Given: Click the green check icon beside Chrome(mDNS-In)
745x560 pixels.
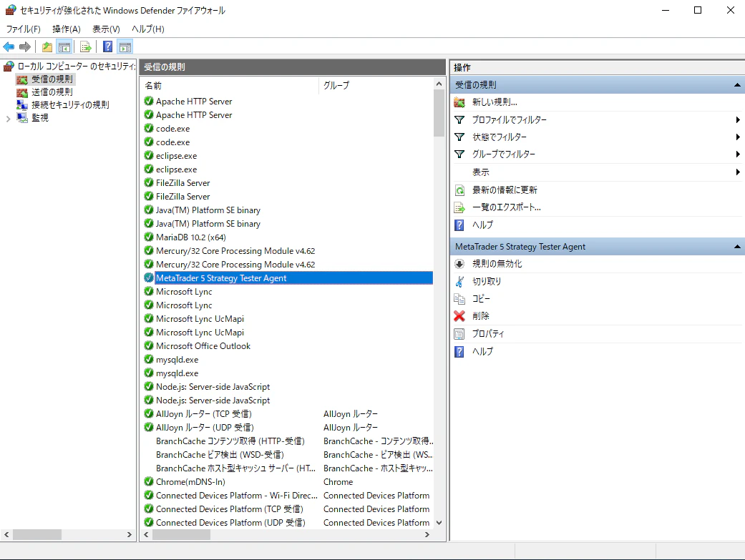Looking at the screenshot, I should 149,481.
